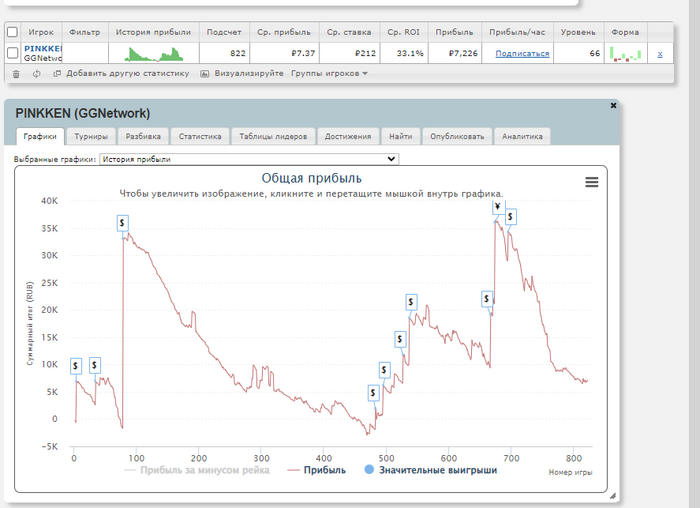Click the Общая прибыль chart title
700x508 pixels.
tap(312, 178)
